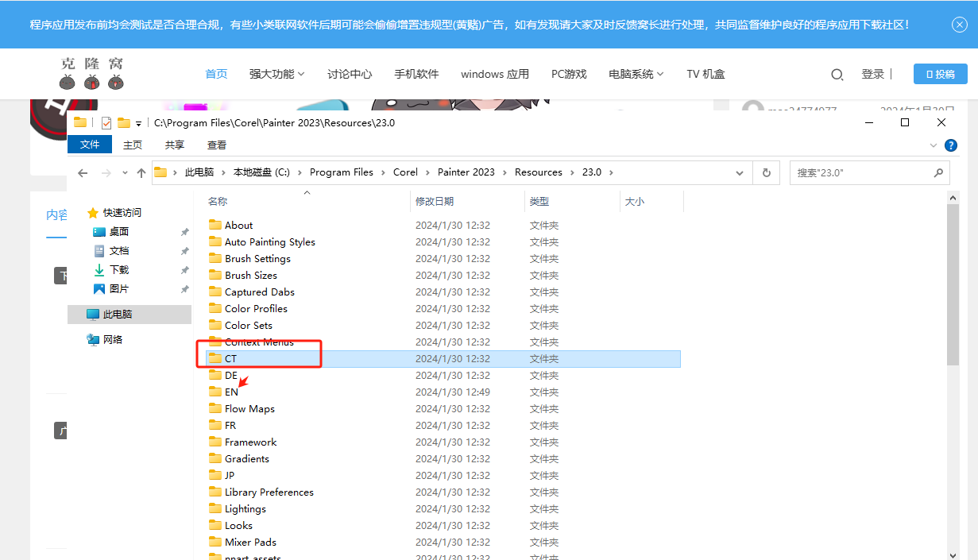
Task: Open TV 机盒 navigation item
Action: (x=705, y=74)
